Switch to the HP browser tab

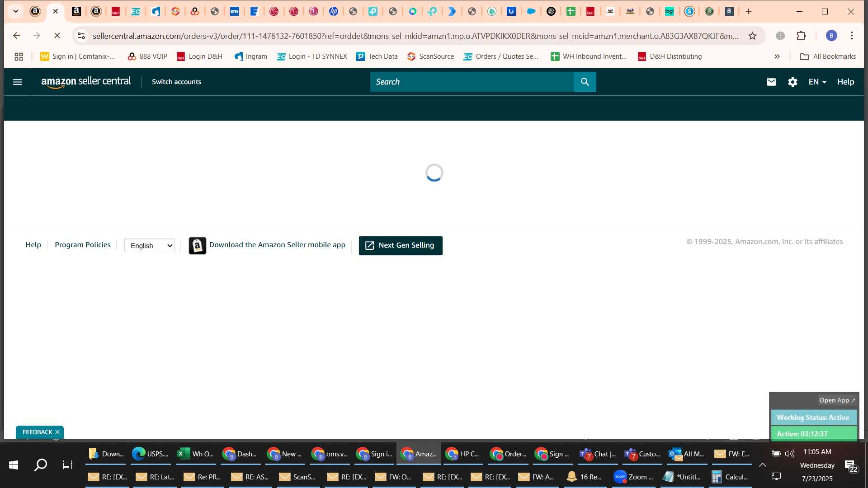coord(334,11)
